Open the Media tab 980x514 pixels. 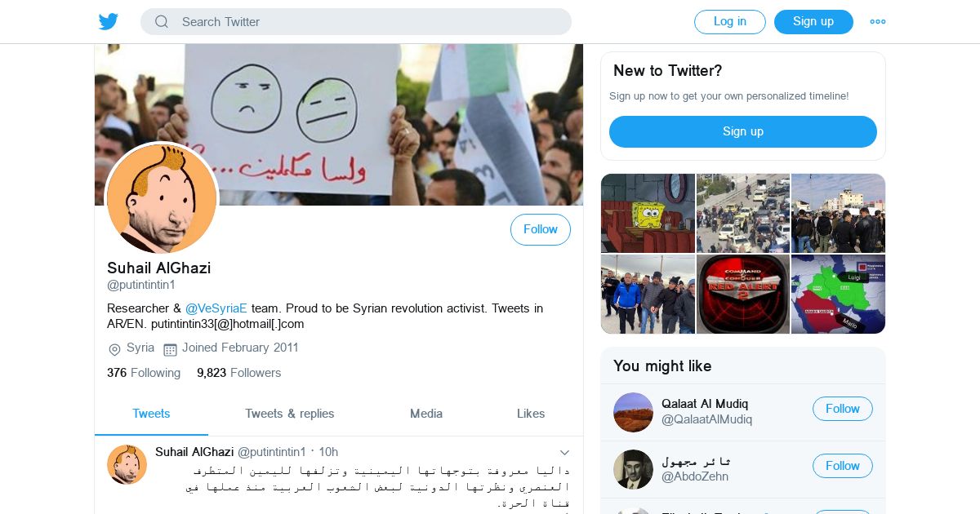point(426,414)
